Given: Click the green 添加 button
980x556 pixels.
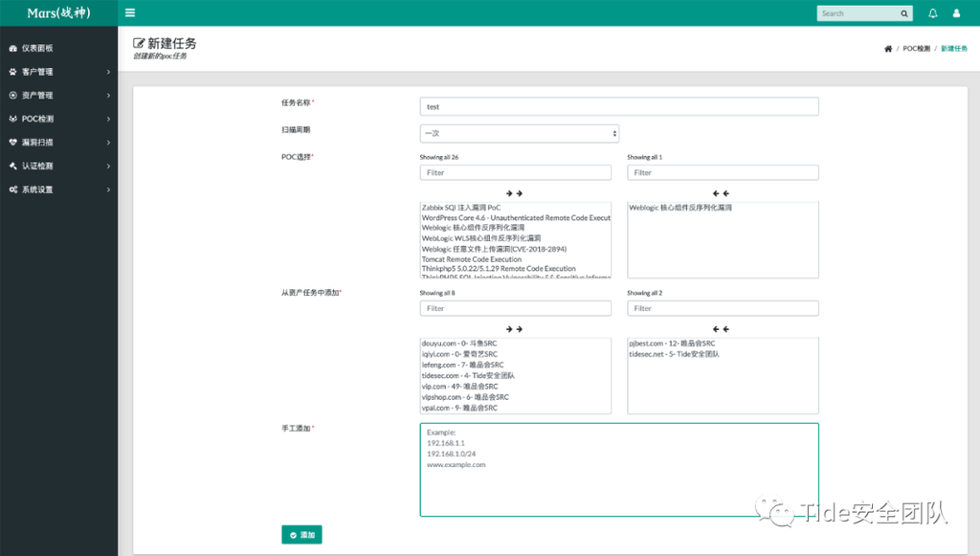Looking at the screenshot, I should [301, 535].
